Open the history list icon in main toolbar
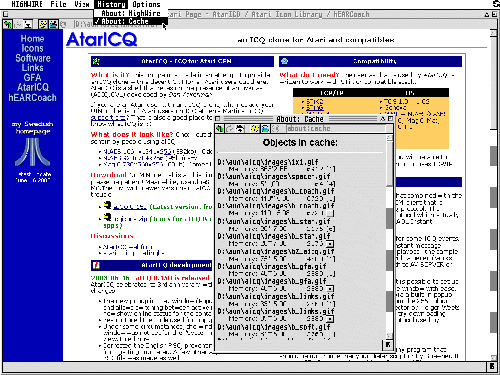The height and width of the screenshot is (375, 500). coord(28,24)
